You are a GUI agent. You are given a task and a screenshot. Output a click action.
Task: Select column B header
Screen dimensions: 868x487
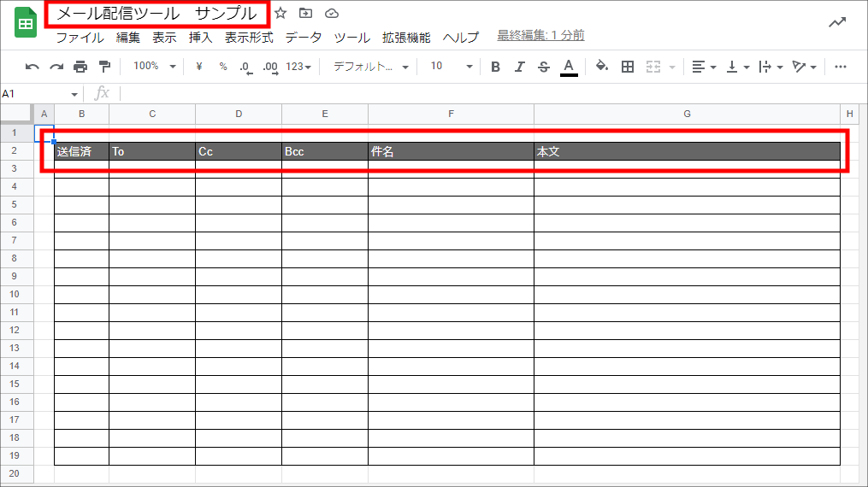pyautogui.click(x=81, y=114)
